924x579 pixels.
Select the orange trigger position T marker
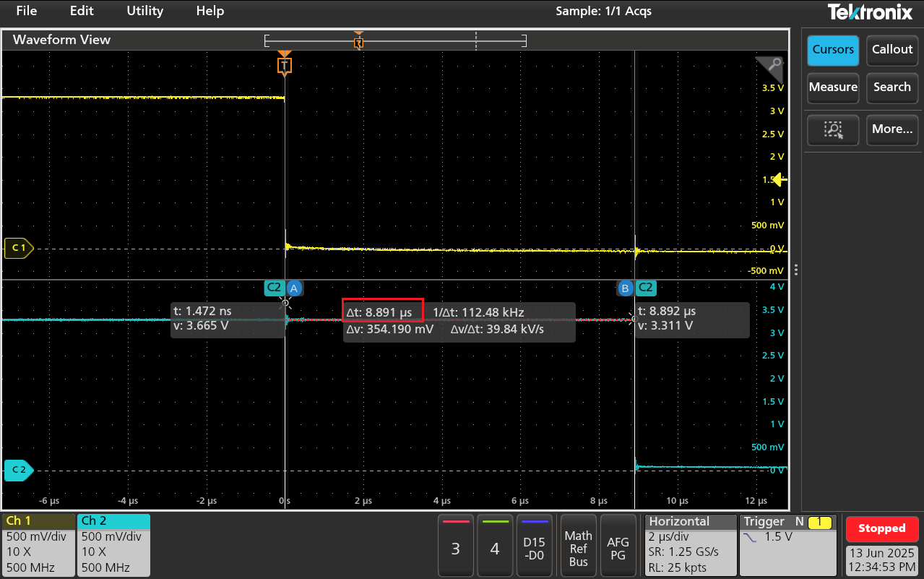285,66
